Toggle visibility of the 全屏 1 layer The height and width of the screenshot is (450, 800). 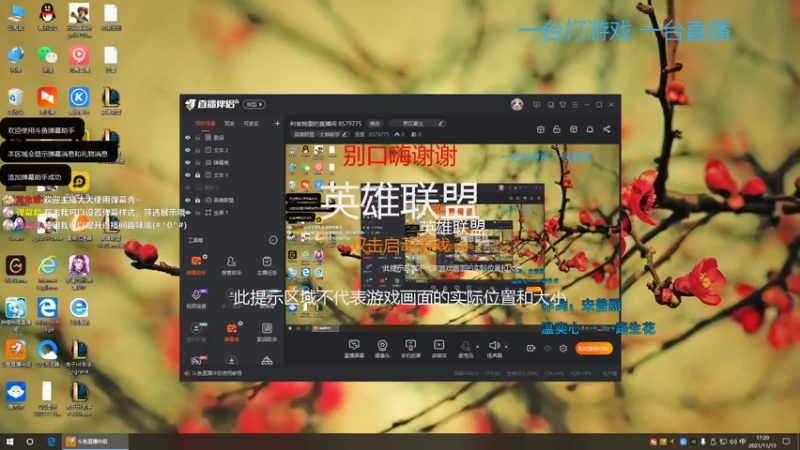(x=188, y=212)
